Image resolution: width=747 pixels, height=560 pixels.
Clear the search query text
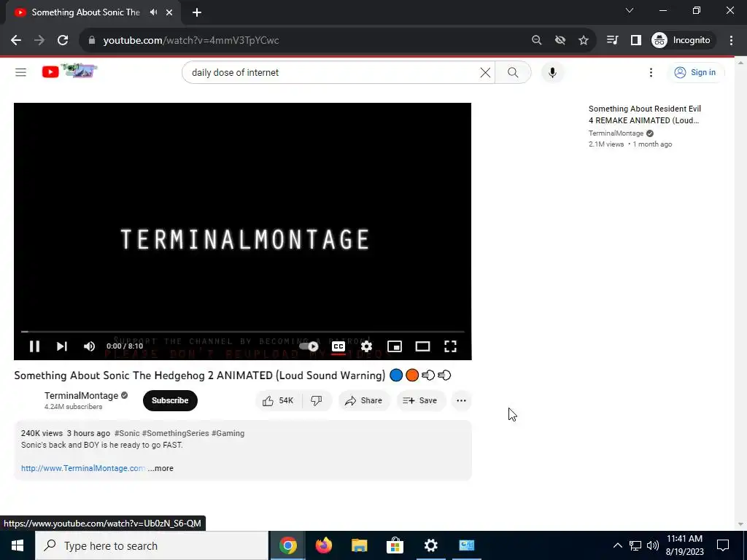point(485,72)
